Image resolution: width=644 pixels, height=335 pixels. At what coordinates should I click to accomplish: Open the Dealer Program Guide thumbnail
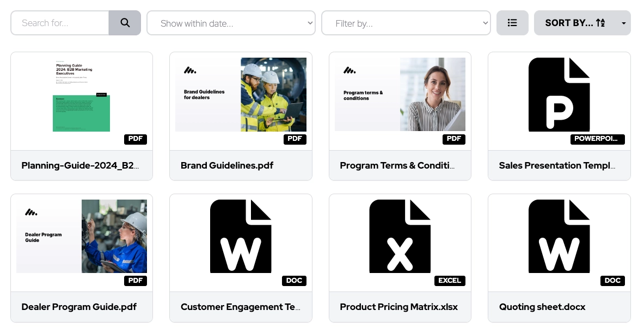coord(82,236)
